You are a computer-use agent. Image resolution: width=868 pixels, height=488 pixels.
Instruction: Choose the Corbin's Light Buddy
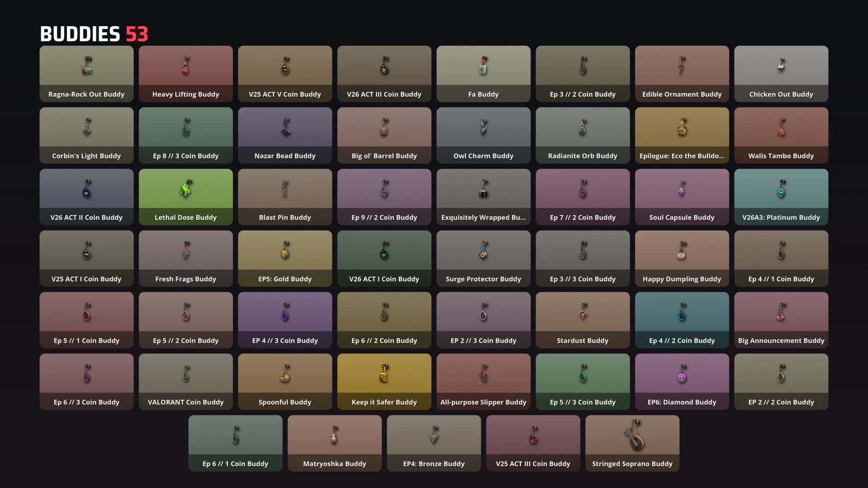(x=86, y=135)
